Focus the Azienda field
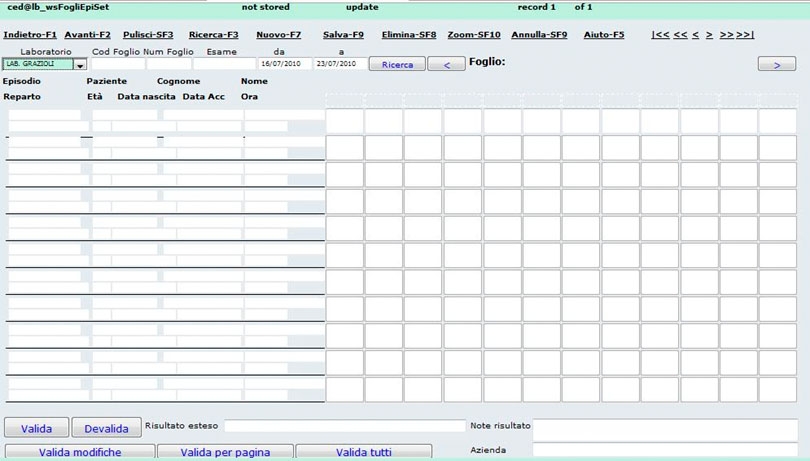Viewport: 810px width, 461px height. [x=665, y=450]
